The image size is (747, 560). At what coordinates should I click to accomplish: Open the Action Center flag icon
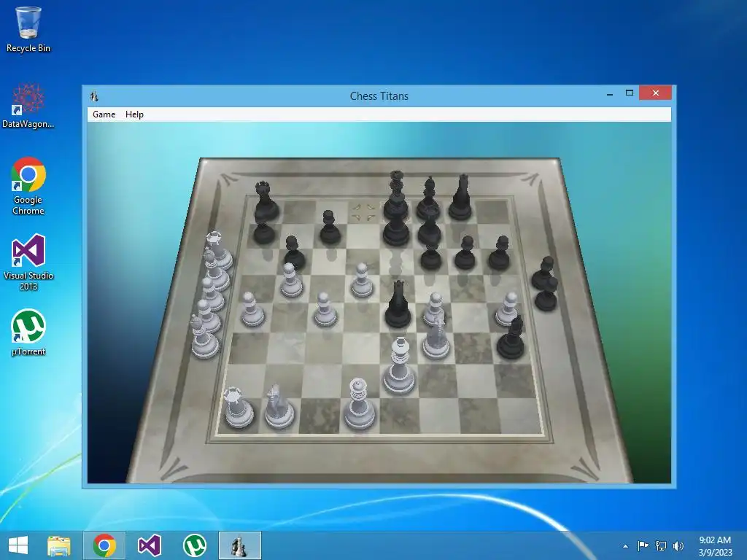tap(643, 545)
